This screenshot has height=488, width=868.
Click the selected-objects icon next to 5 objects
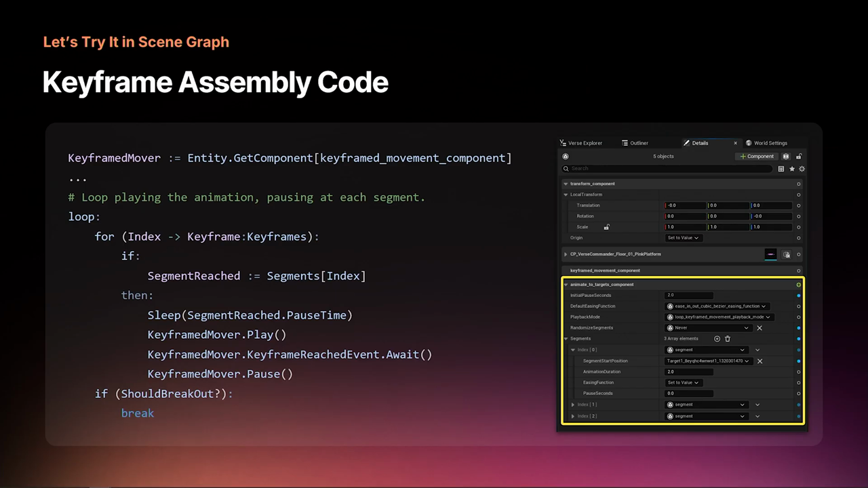[x=566, y=156]
